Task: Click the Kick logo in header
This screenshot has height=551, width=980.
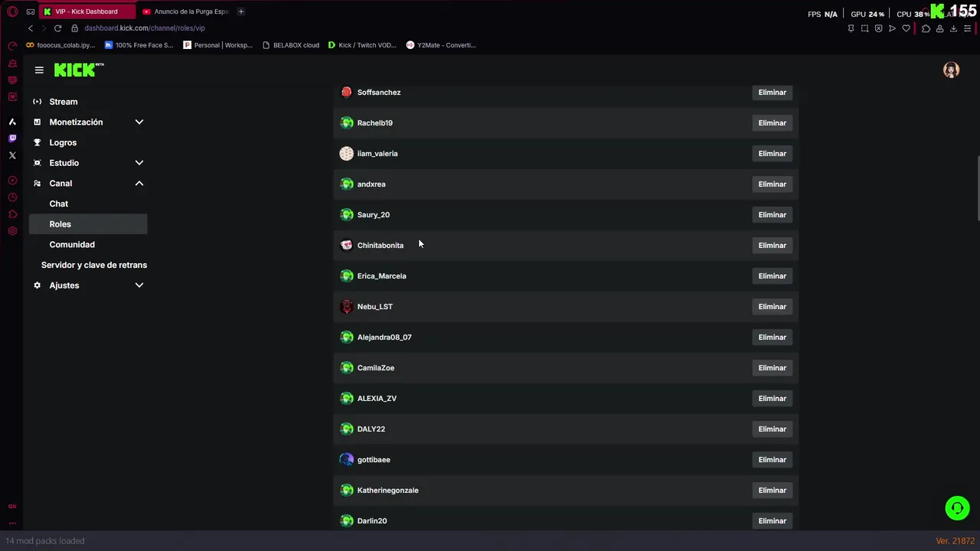Action: [79, 70]
